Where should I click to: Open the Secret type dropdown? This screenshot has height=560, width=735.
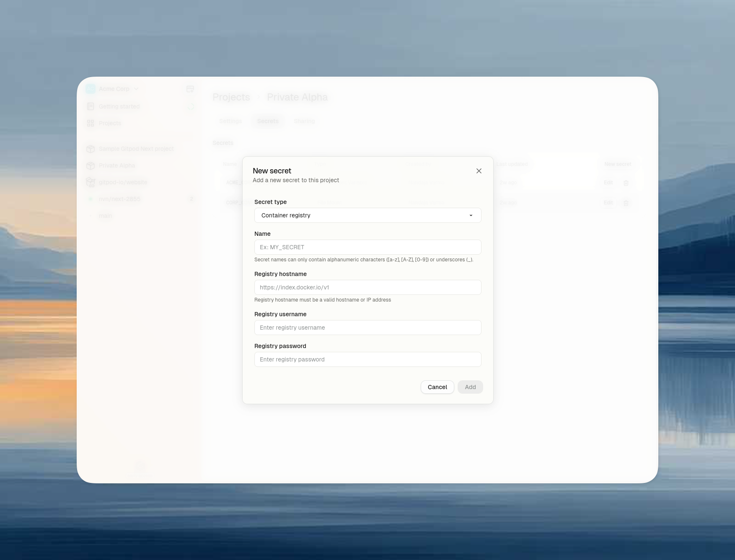[367, 215]
